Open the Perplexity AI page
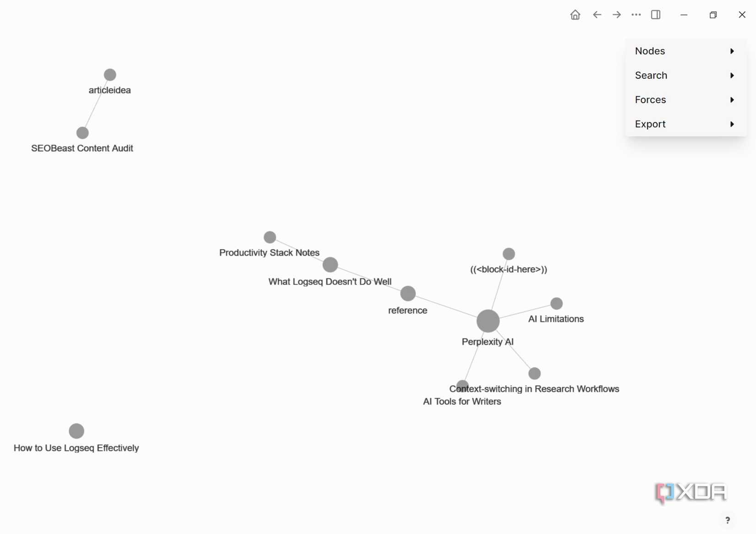 coord(488,321)
